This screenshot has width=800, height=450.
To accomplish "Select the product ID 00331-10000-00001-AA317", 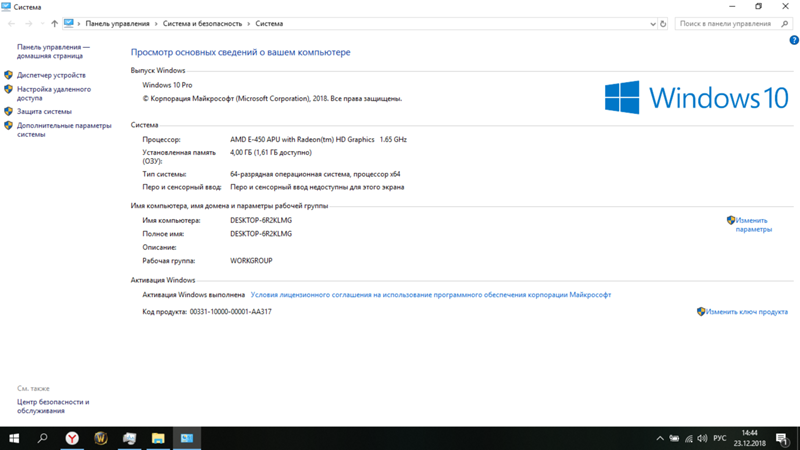I will point(231,312).
